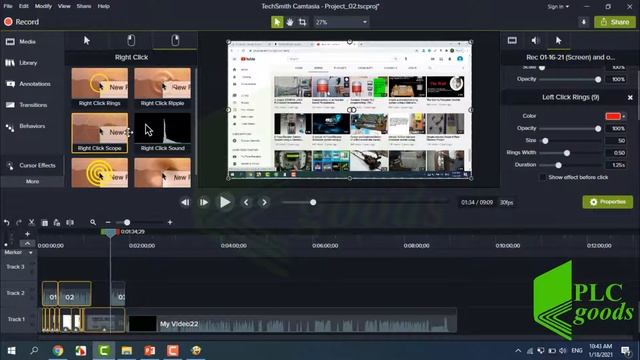Open the audio properties speaker tab
640x360 pixels.
(535, 40)
